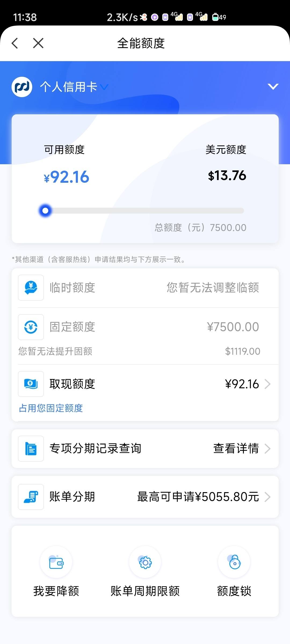
Task: Tap the 占用您固定额度 blue link
Action: pos(51,408)
